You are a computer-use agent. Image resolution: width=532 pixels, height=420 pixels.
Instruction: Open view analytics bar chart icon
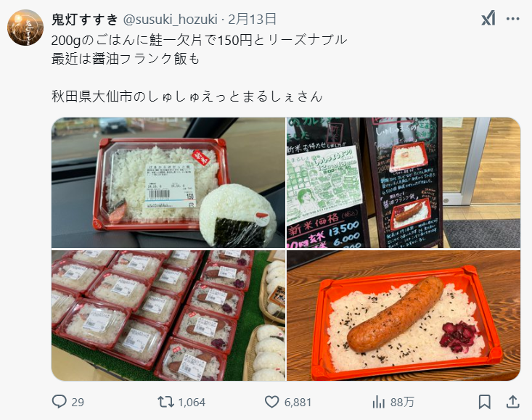point(378,403)
